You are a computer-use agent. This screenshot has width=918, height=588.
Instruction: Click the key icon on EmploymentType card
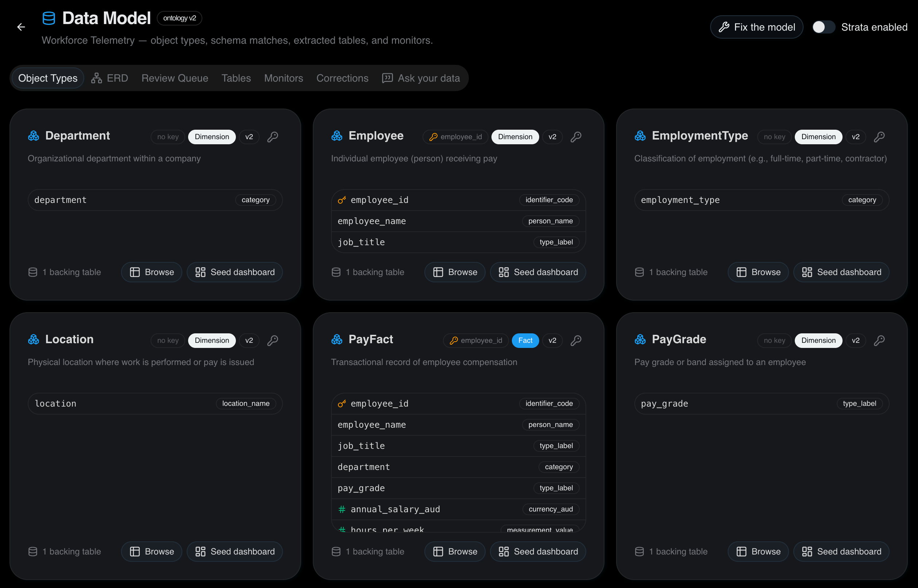pos(879,137)
